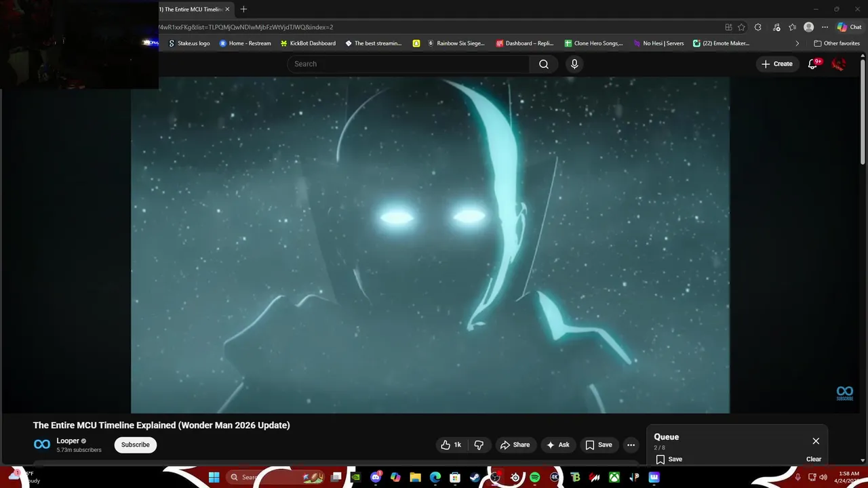The height and width of the screenshot is (488, 868).
Task: Open Xbox app on taskbar
Action: (614, 477)
